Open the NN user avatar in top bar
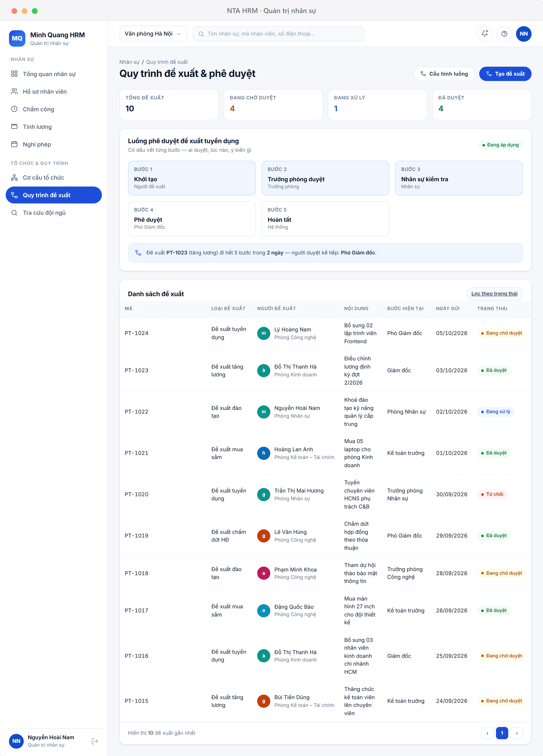 (523, 34)
